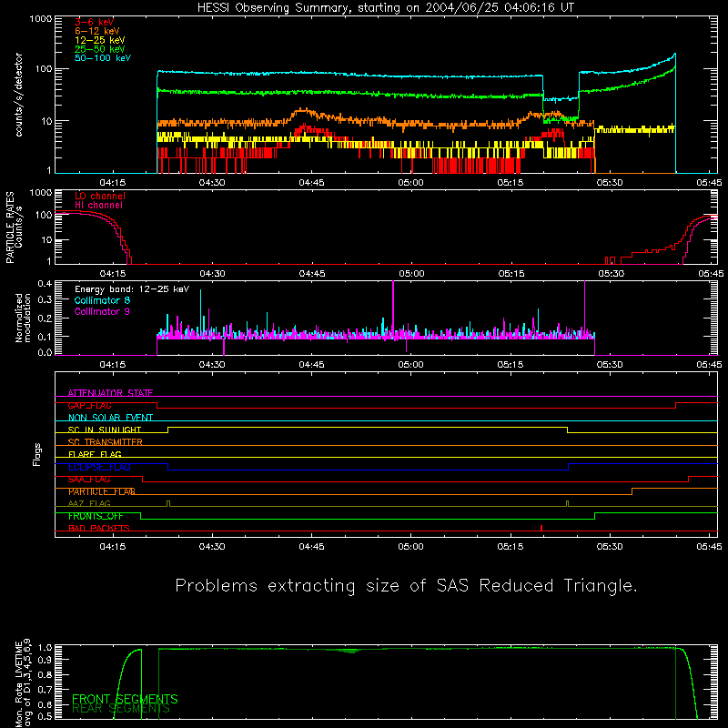Click the SC_IN_SUNLIGHT flag label
The image size is (728, 728).
pos(105,430)
